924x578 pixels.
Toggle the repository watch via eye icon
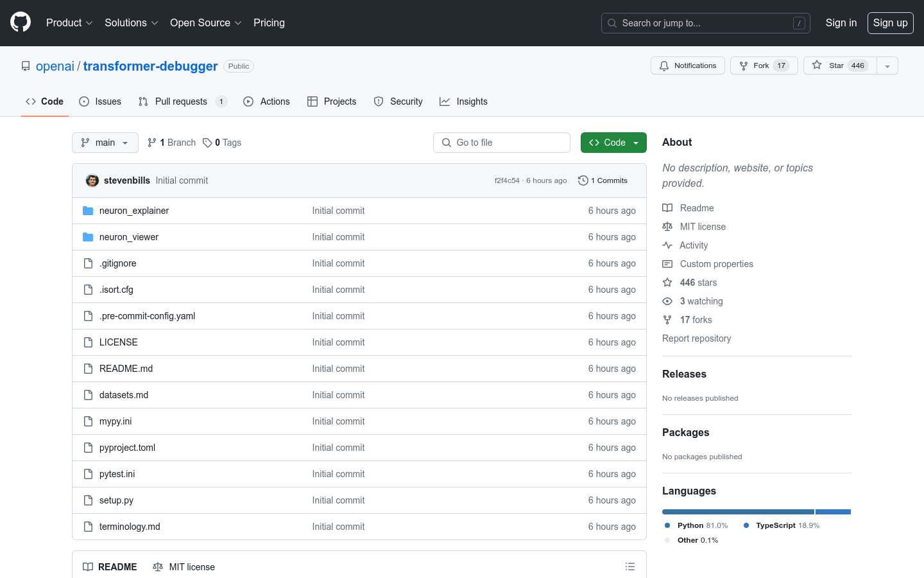click(667, 301)
